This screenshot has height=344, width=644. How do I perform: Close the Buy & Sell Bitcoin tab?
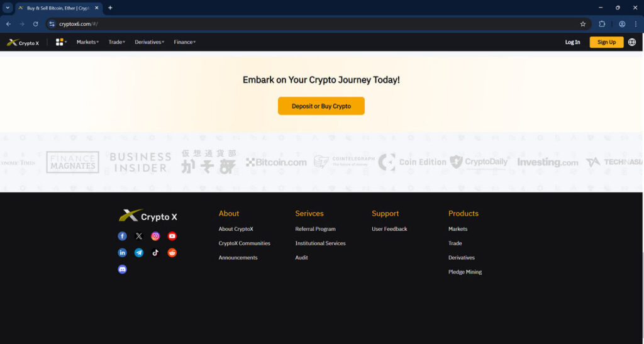96,8
